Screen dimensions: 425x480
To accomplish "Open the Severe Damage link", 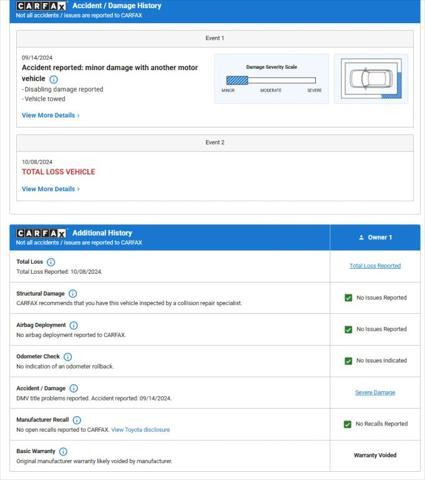I will tap(375, 392).
